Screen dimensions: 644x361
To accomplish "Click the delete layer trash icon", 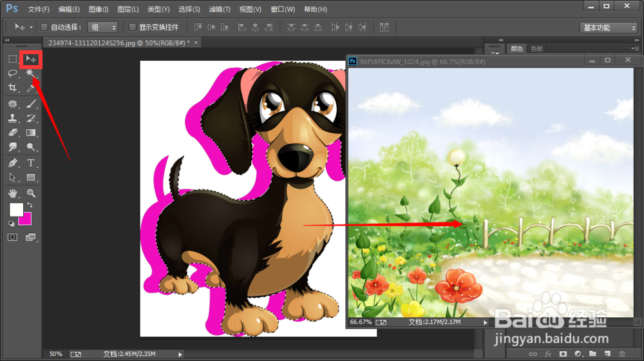I will [622, 354].
